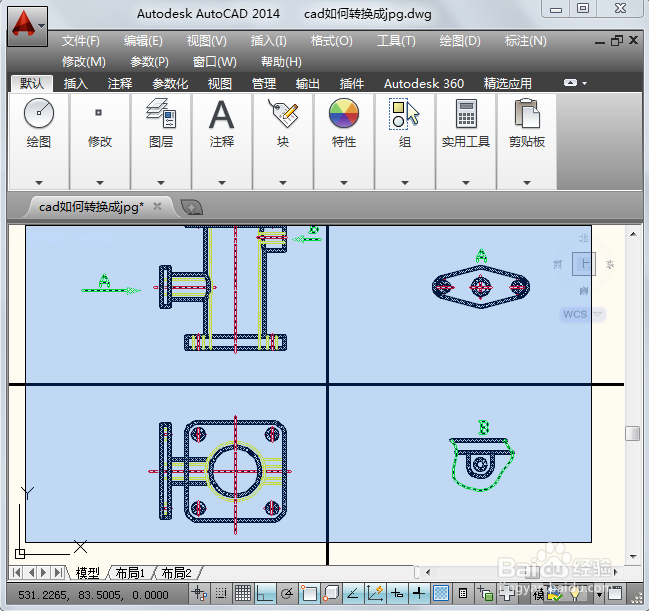The image size is (649, 611).
Task: Switch to the 输出 ribbon tab
Action: [x=308, y=84]
